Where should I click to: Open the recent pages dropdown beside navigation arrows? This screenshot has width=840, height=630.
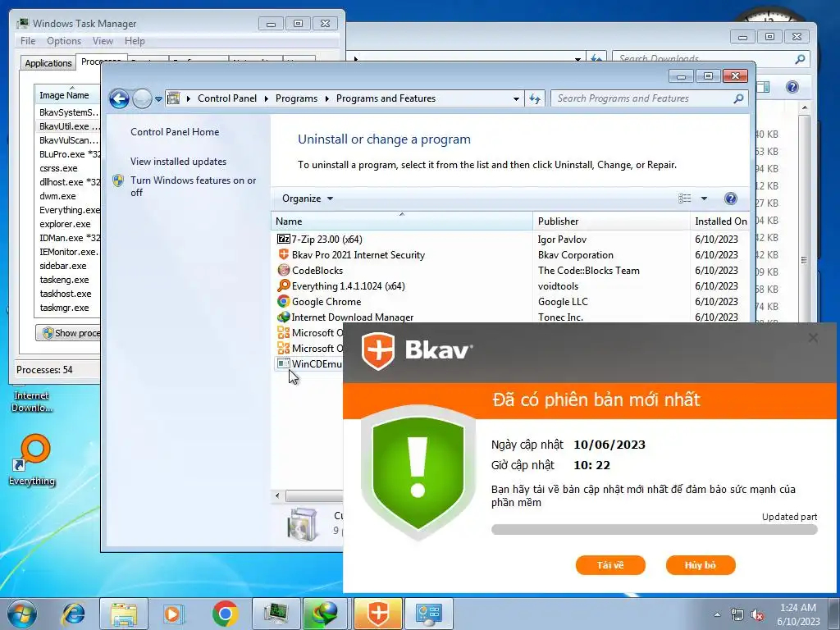pos(158,99)
